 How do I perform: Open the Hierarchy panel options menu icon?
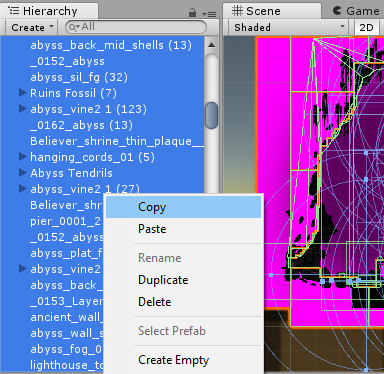[209, 14]
